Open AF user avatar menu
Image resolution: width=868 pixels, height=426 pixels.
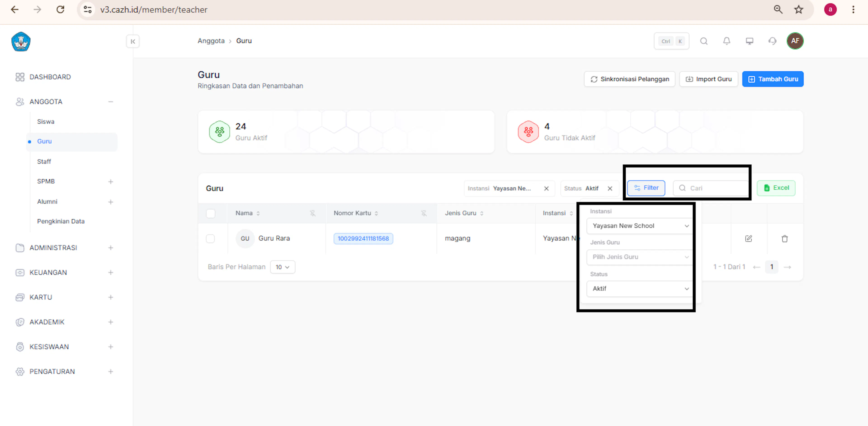[x=795, y=41]
